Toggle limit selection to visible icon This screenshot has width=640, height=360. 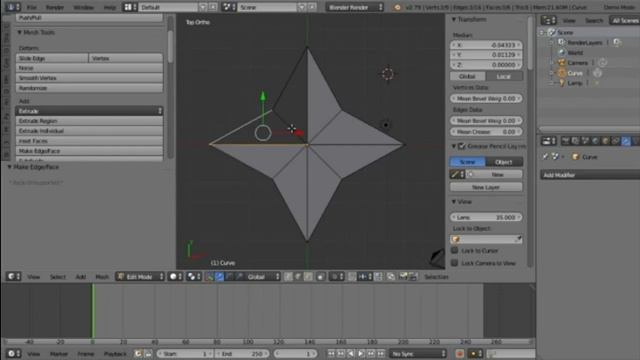(x=321, y=276)
